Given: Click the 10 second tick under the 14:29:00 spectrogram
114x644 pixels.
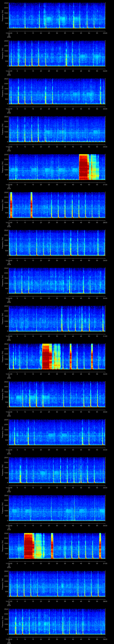Looking at the screenshot, I should click(x=25, y=298).
